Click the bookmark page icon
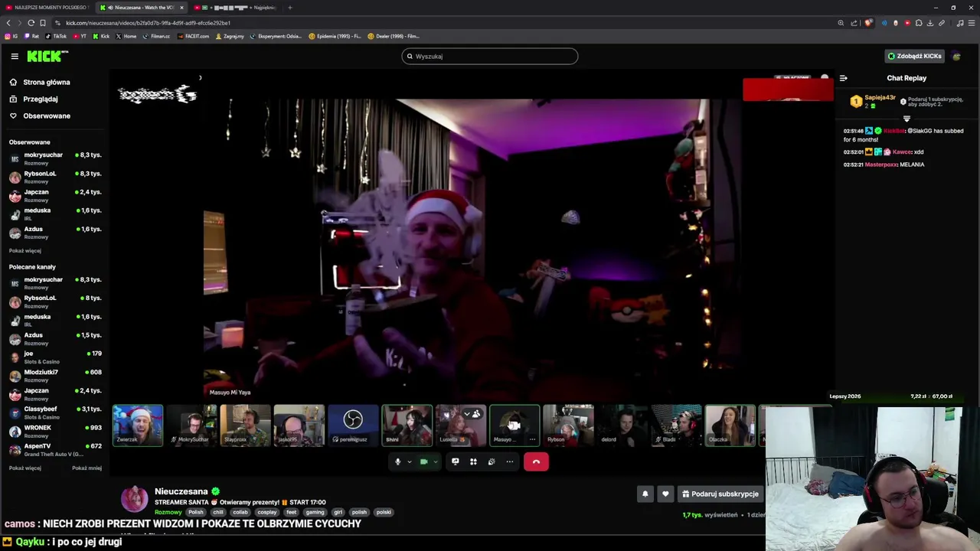 [x=42, y=23]
